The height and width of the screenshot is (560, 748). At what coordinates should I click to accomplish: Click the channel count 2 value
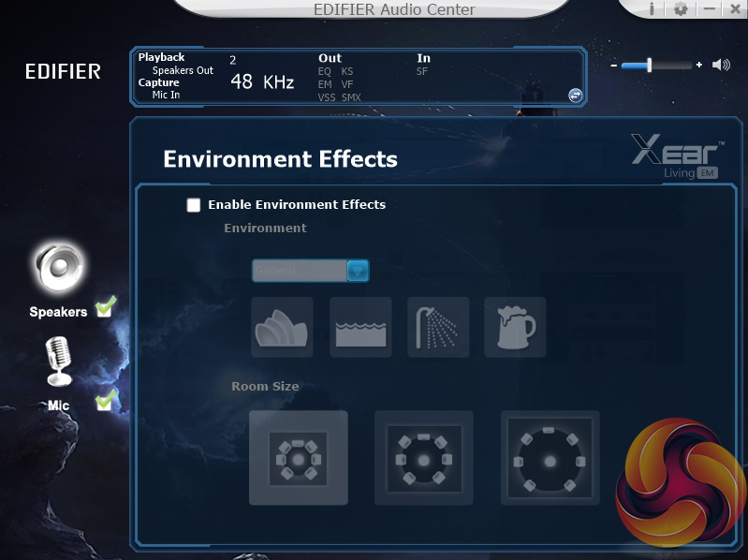pyautogui.click(x=233, y=60)
